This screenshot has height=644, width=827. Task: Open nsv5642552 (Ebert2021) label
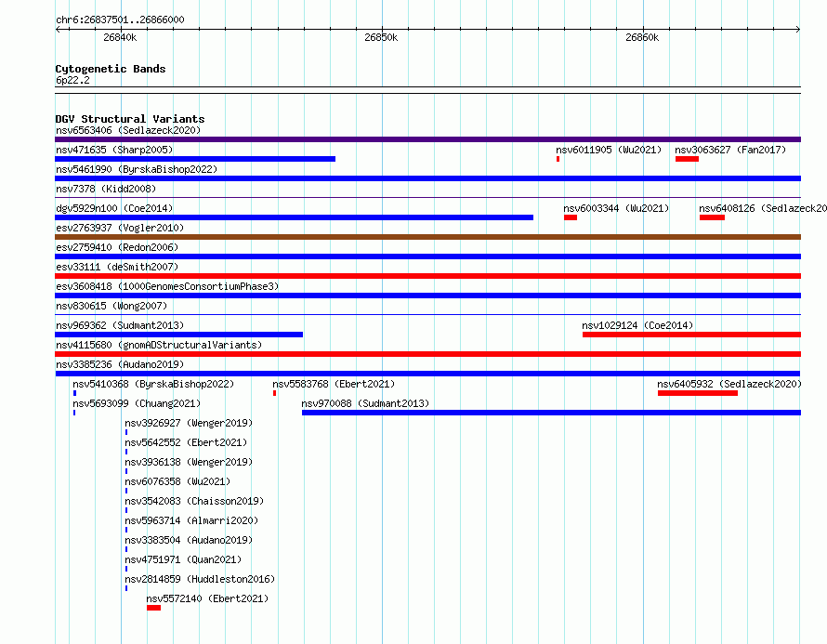pyautogui.click(x=186, y=442)
